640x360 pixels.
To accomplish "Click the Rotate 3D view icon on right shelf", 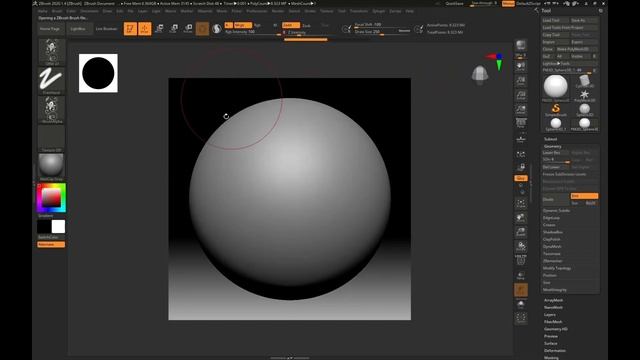I will [x=521, y=246].
